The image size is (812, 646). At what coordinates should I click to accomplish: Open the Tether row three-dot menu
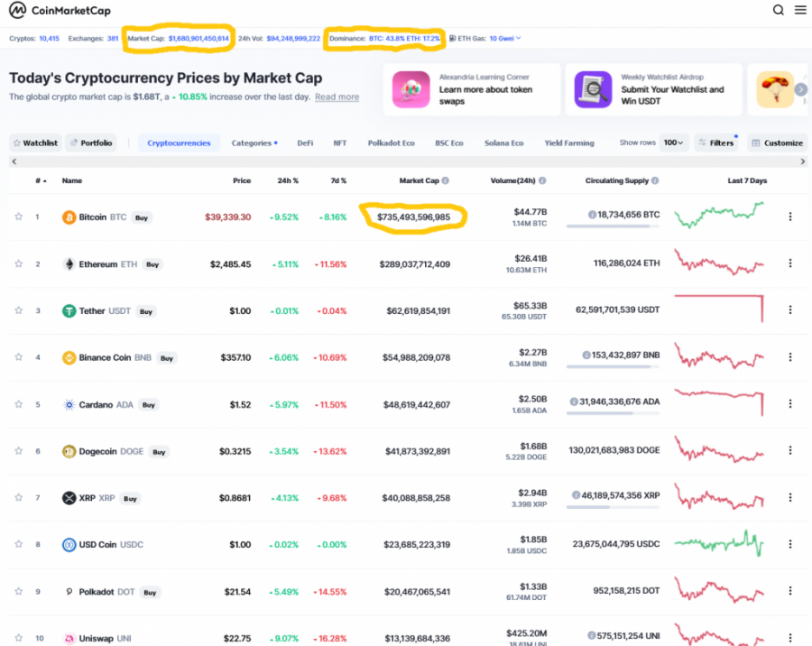pos(790,309)
